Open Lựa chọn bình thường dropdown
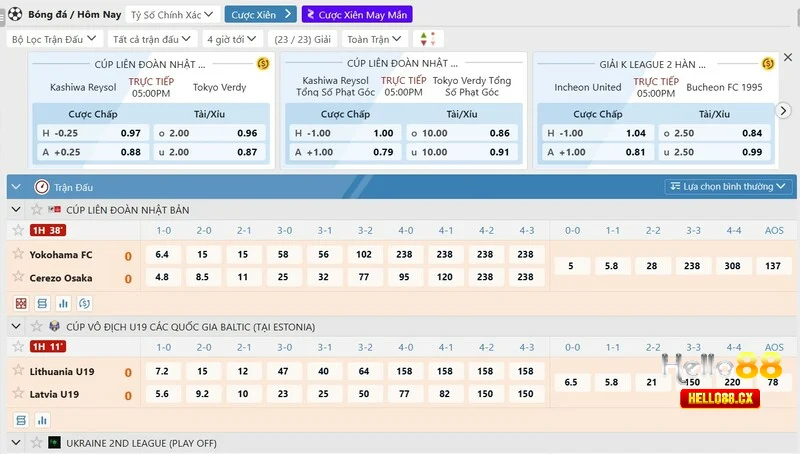Screen dimensions: 800x454 tap(728, 187)
